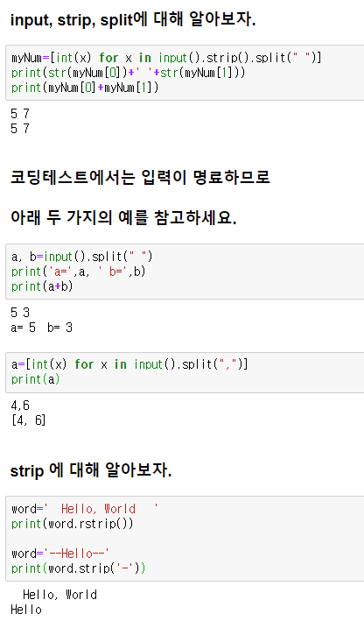This screenshot has height=621, width=364.
Task: Click the print(word.strip('-')) line
Action: click(79, 568)
